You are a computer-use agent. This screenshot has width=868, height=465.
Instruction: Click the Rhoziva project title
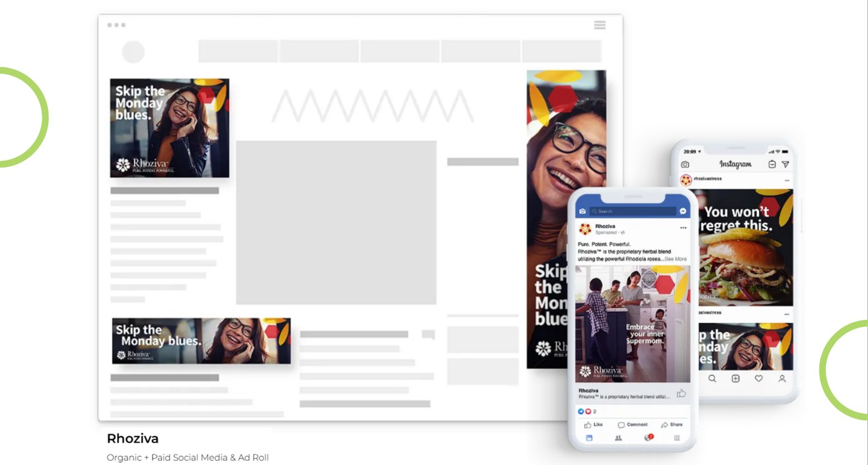point(133,438)
